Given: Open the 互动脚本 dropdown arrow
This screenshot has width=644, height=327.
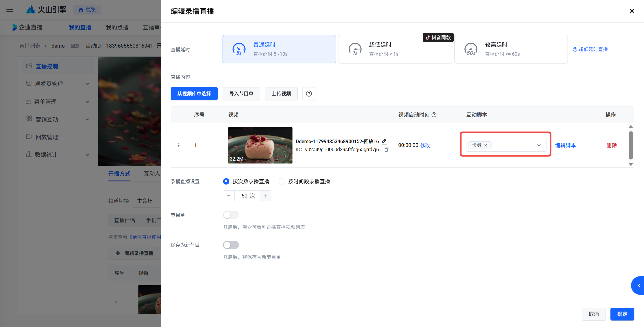Looking at the screenshot, I should click(x=539, y=145).
